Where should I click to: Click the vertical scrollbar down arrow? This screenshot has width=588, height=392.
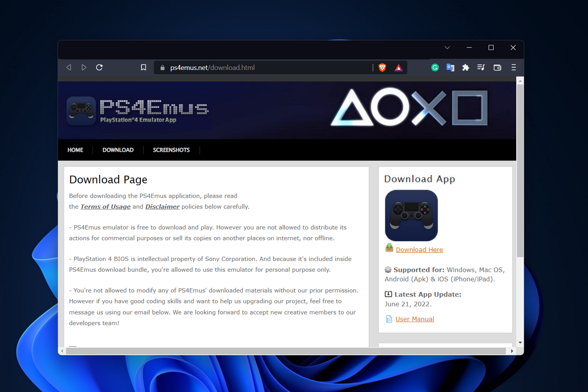click(x=520, y=343)
